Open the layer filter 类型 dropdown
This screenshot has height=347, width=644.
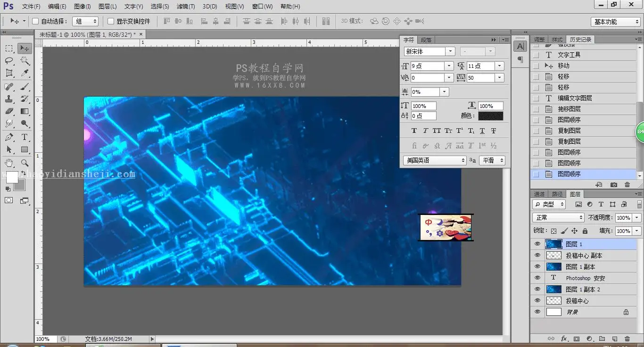pyautogui.click(x=549, y=204)
